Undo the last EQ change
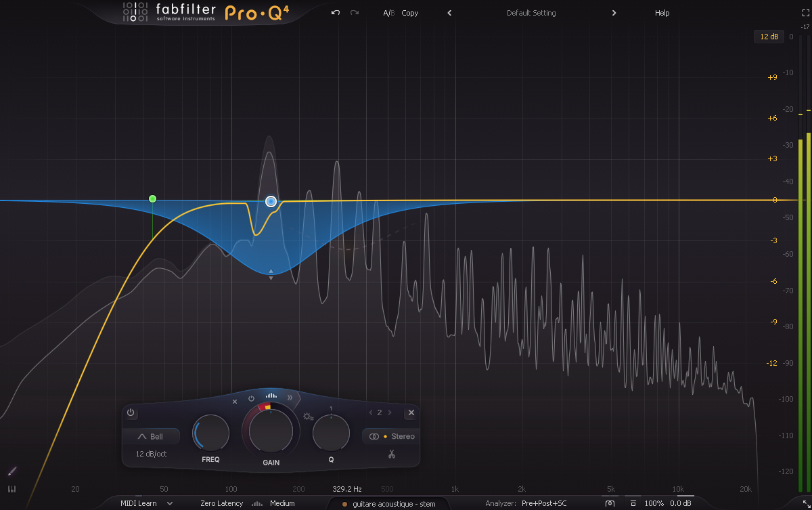This screenshot has width=812, height=510. point(336,13)
